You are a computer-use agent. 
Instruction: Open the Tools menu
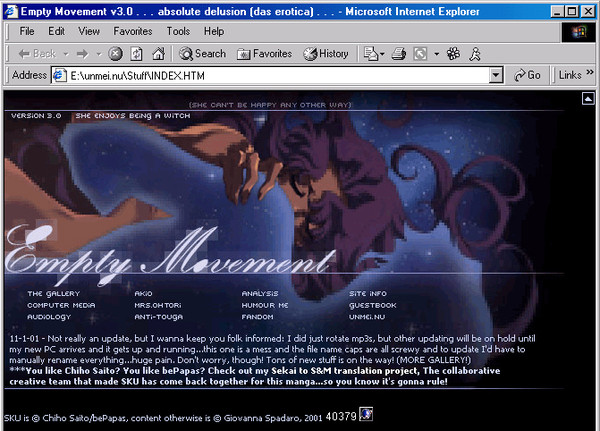pos(178,31)
